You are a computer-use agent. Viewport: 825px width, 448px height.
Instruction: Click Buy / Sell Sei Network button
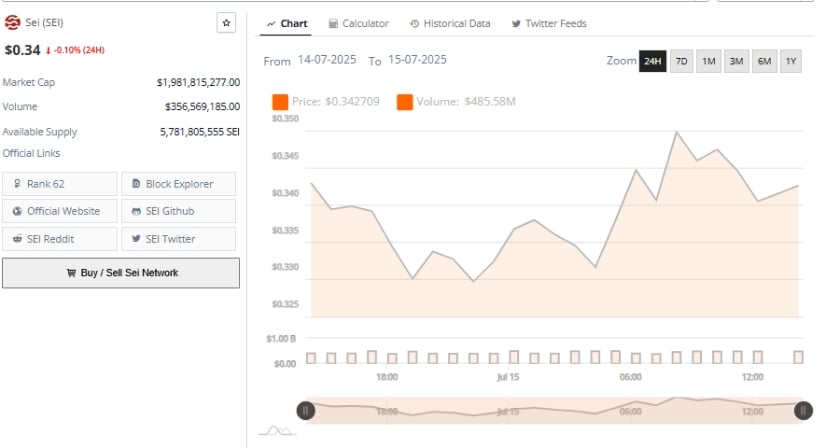(120, 273)
